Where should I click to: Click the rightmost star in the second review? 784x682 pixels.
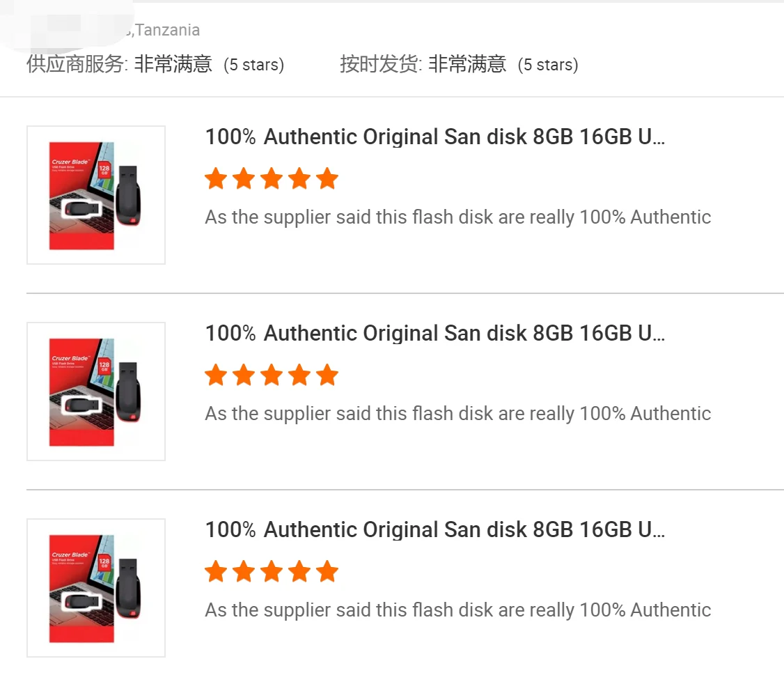coord(327,375)
